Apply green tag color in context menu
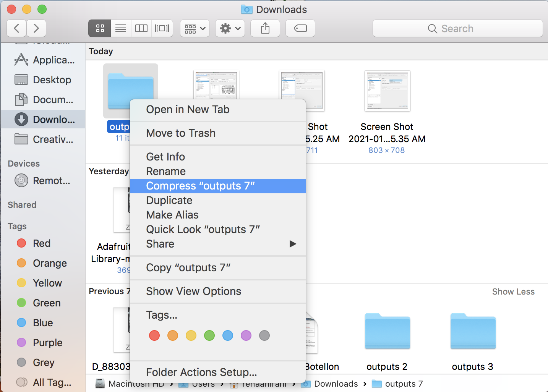 (x=209, y=335)
